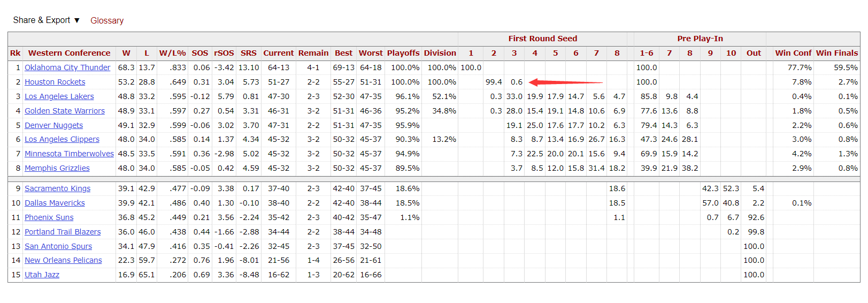Open the Utah Jazz link
The image size is (868, 303).
[42, 275]
